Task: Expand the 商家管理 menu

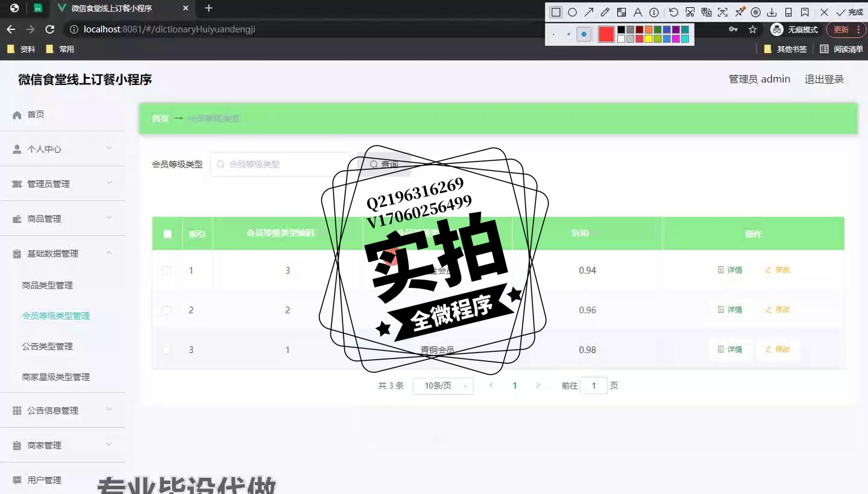Action: 63,445
